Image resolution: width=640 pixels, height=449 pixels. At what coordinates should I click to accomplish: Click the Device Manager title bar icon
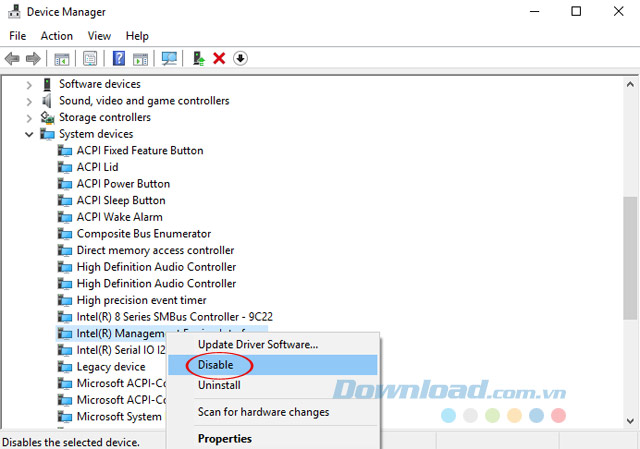click(14, 11)
